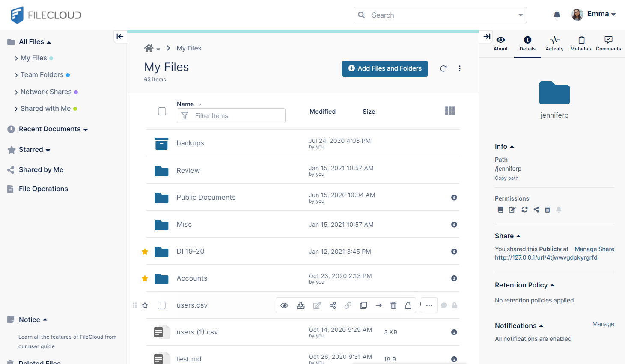Open the Activity tab in right panel

pos(554,43)
